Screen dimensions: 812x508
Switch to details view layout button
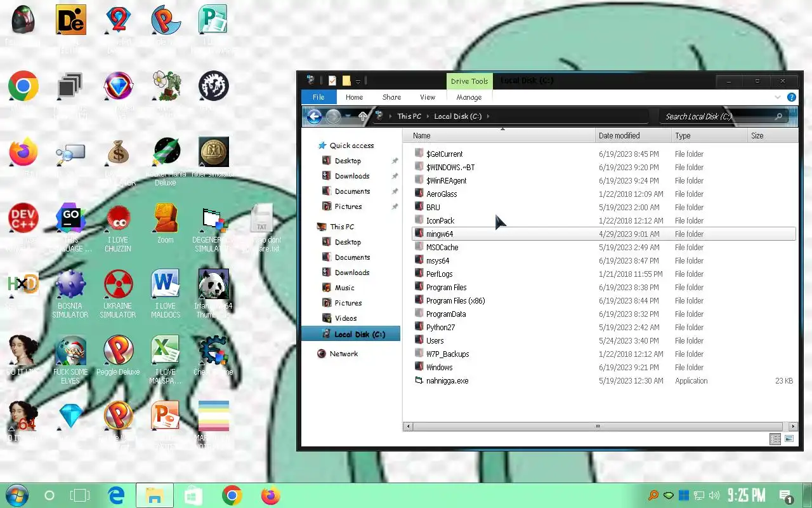[775, 439]
